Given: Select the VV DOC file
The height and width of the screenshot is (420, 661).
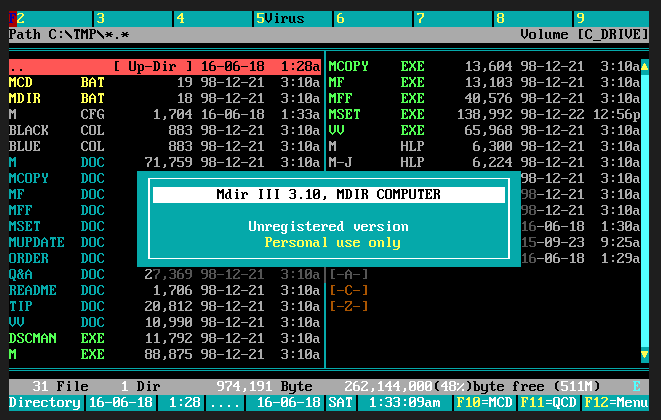Looking at the screenshot, I should tap(165, 323).
